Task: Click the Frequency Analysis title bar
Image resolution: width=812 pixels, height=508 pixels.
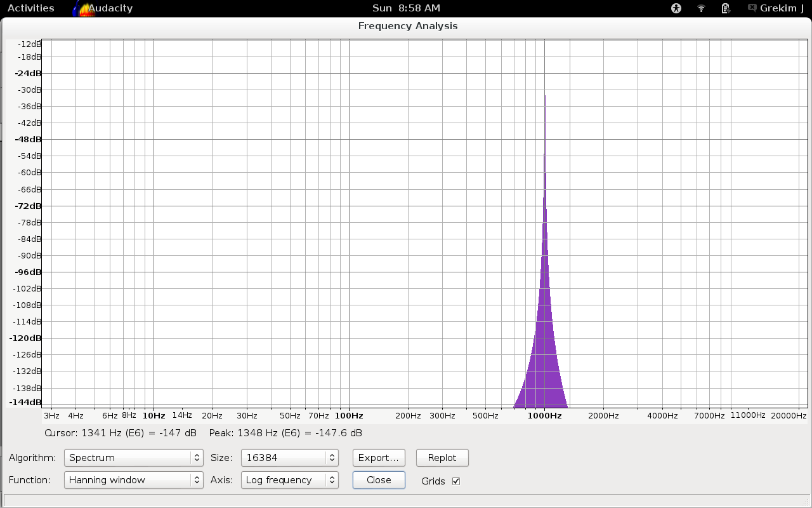Action: (x=407, y=26)
